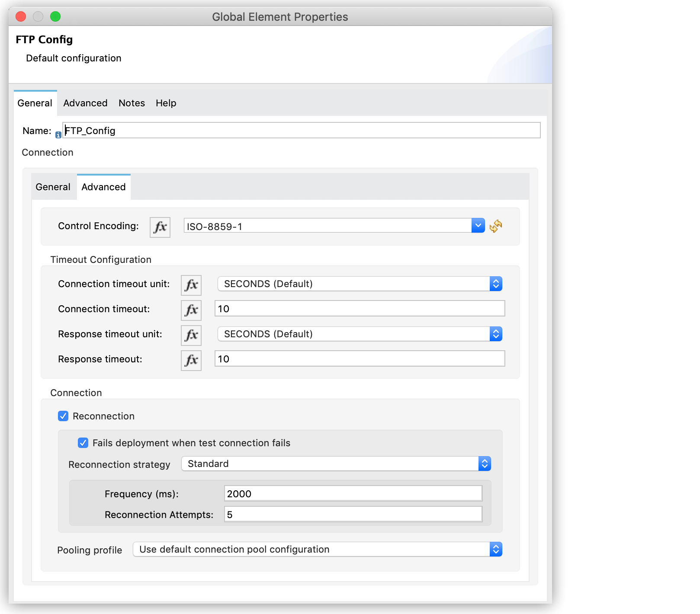
Task: Click the fx icon beside Response timeout field
Action: tap(191, 360)
